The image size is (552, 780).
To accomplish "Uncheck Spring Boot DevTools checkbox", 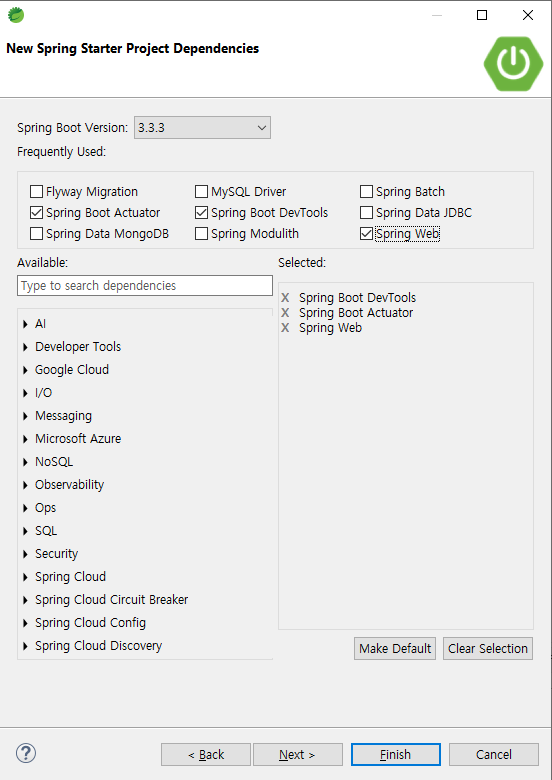I will pyautogui.click(x=201, y=212).
